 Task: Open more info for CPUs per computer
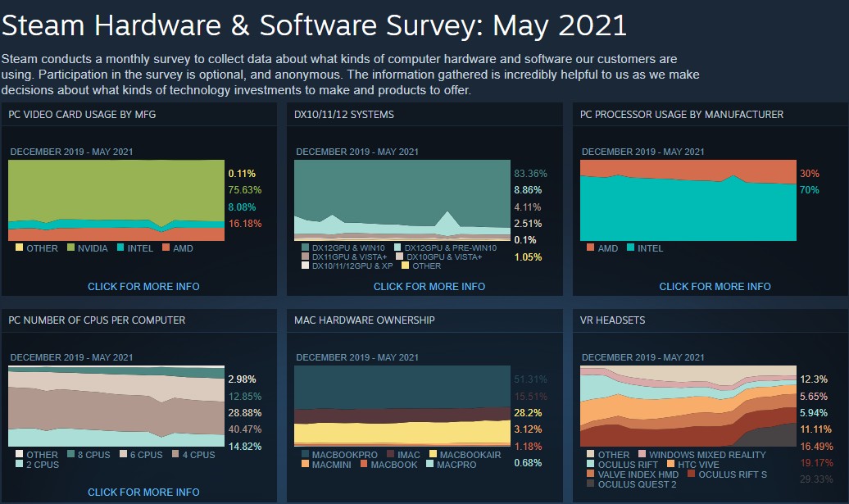coord(143,493)
